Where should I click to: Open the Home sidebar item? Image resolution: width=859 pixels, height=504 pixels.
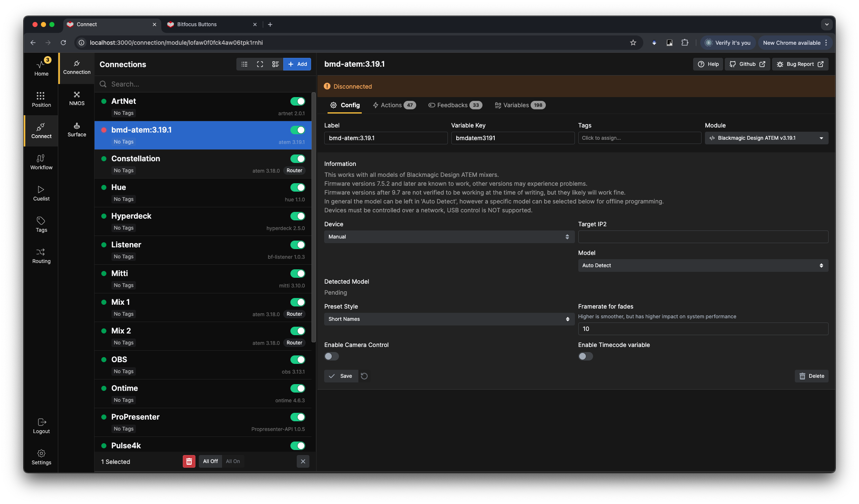41,68
